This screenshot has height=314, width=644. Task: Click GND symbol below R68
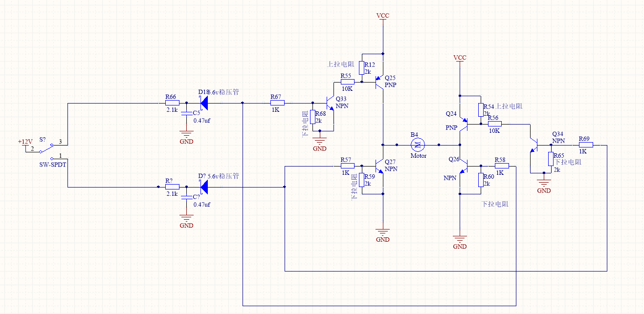coord(319,144)
